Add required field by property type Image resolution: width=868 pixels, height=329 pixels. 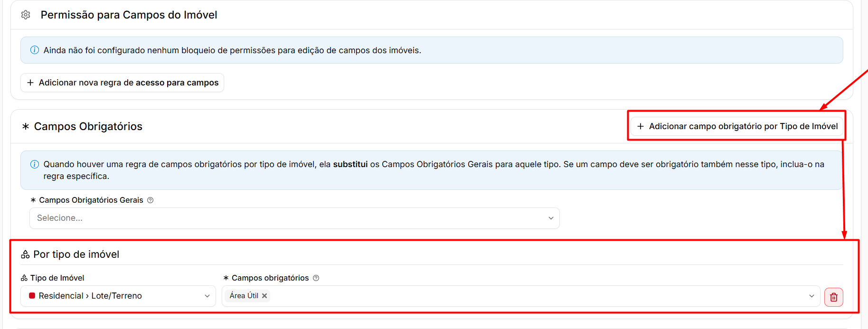[737, 126]
